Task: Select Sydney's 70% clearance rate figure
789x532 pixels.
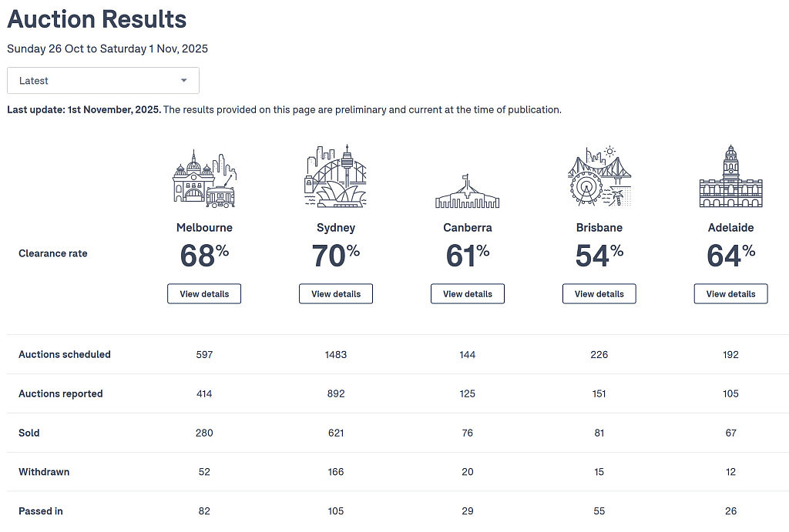Action: pyautogui.click(x=336, y=256)
